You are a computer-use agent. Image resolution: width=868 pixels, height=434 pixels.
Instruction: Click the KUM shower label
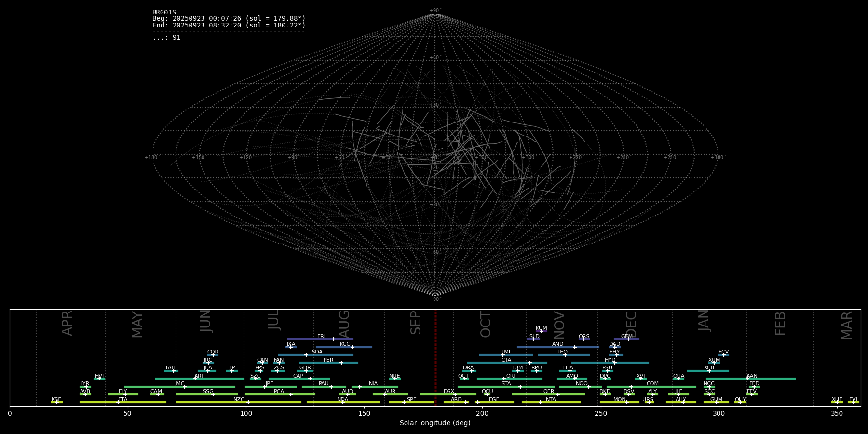coord(542,328)
